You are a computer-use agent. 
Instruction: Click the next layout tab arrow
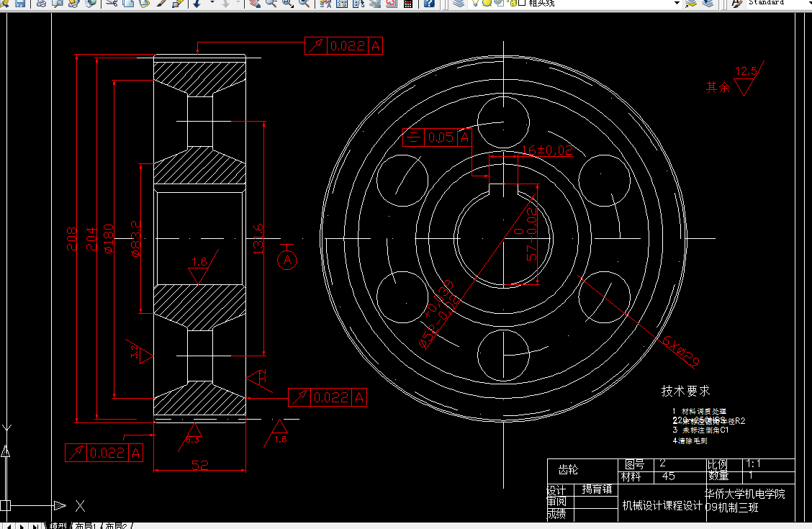pos(22,526)
